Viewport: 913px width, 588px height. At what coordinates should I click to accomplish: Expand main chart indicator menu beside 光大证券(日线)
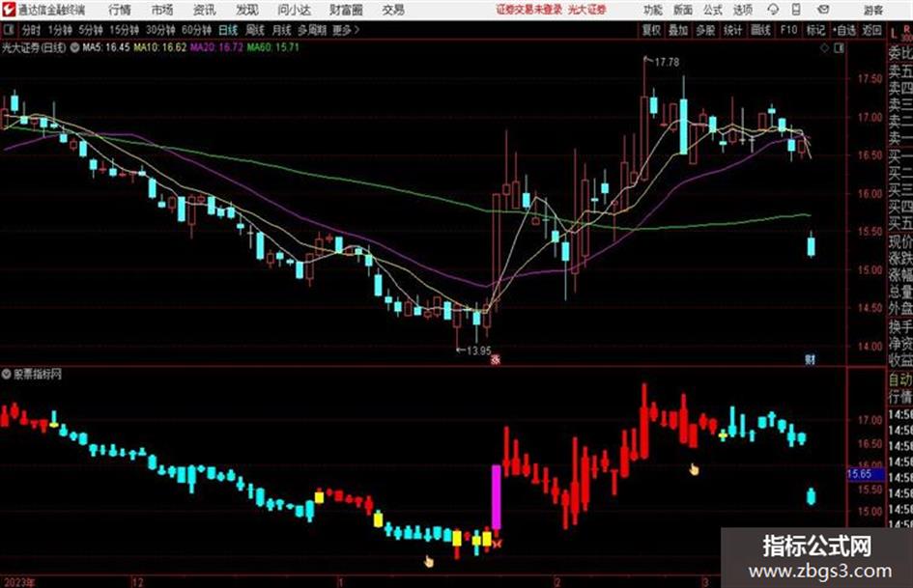click(75, 47)
